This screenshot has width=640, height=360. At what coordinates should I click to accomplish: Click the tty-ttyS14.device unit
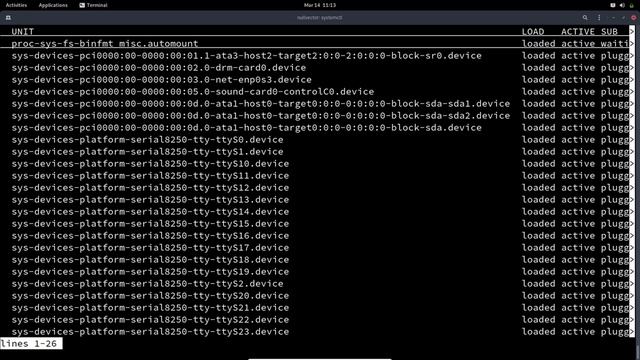pyautogui.click(x=150, y=212)
